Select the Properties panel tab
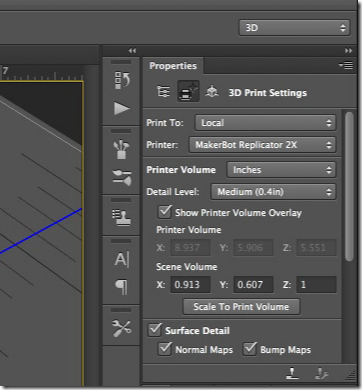The height and width of the screenshot is (390, 362). click(173, 66)
